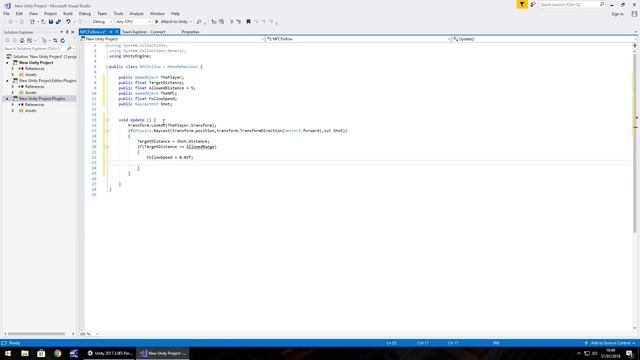
Task: Click the Solution Explorer Home icon
Action: point(22,40)
